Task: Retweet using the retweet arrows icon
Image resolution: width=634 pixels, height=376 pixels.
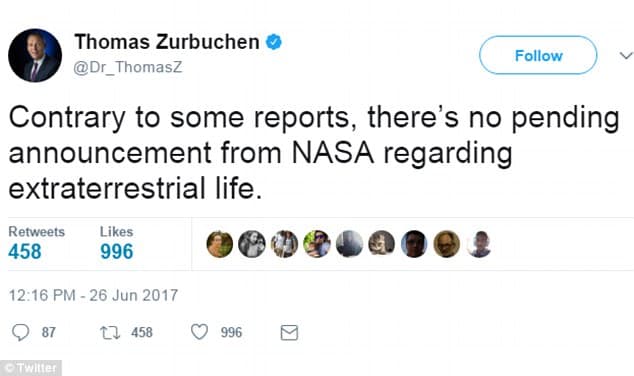Action: click(110, 333)
